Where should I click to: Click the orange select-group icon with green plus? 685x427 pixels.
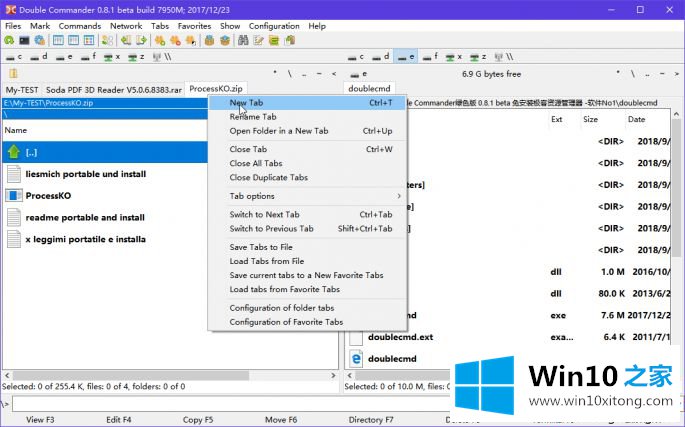pyautogui.click(x=160, y=41)
